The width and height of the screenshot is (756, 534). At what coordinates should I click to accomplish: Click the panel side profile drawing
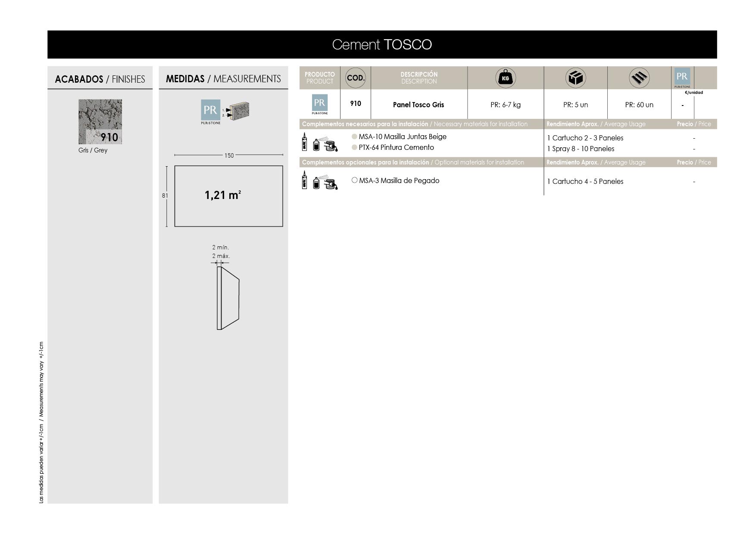[x=228, y=298]
